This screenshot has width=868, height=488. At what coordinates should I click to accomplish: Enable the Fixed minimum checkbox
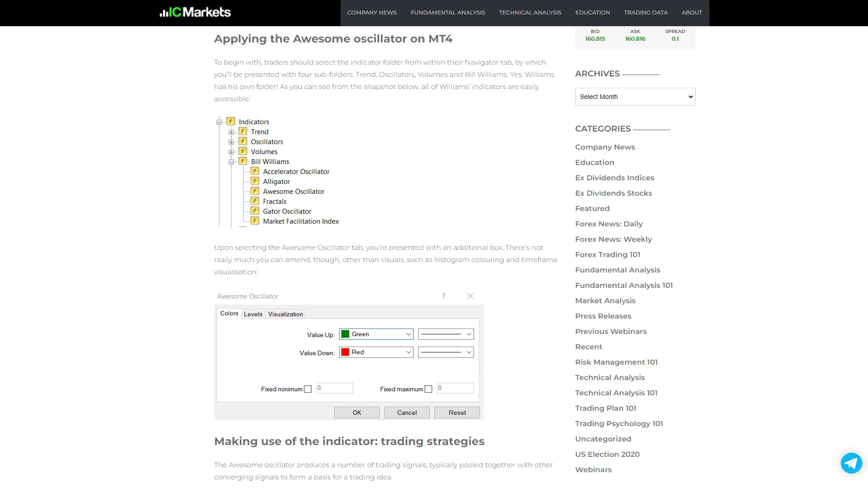(308, 389)
